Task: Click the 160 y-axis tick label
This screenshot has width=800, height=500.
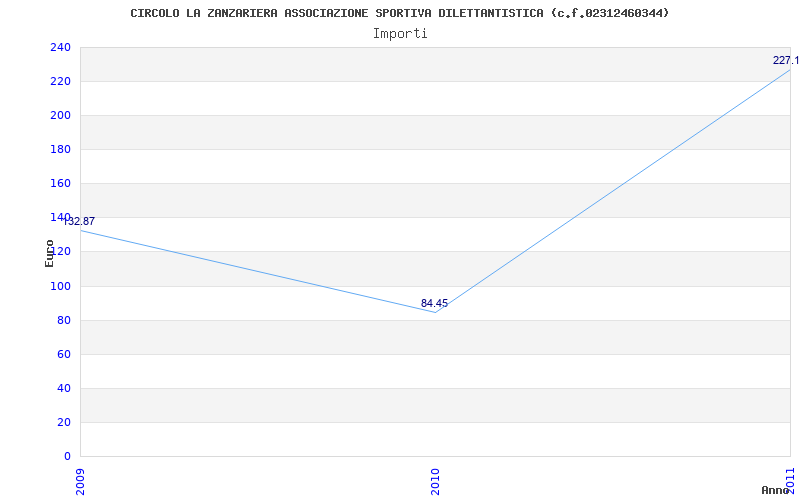Action: [60, 184]
